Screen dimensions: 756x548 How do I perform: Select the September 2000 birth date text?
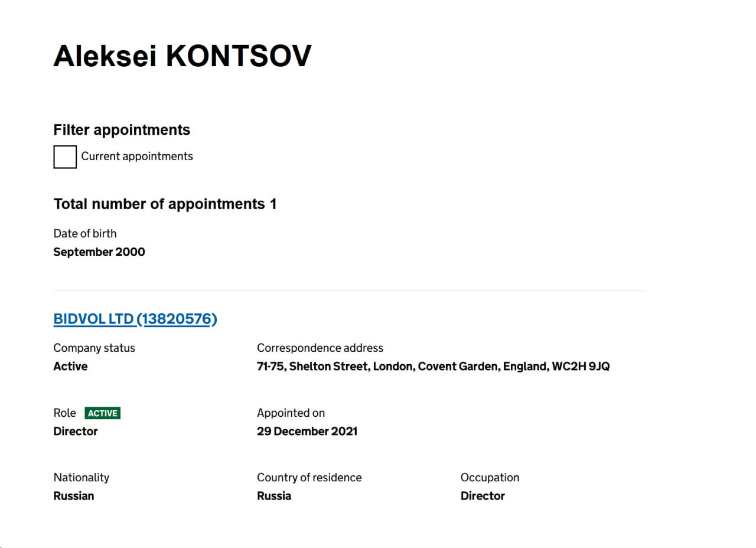pos(99,252)
